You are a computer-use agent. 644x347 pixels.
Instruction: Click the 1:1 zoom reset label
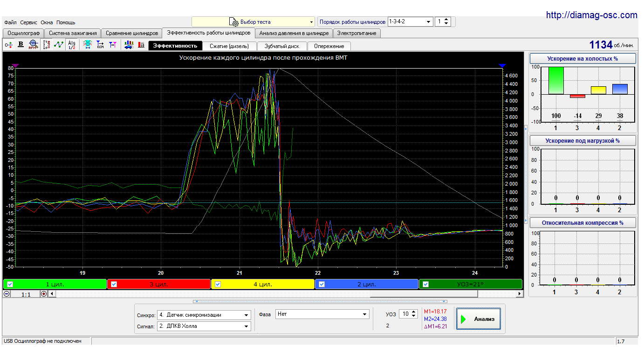pos(26,294)
